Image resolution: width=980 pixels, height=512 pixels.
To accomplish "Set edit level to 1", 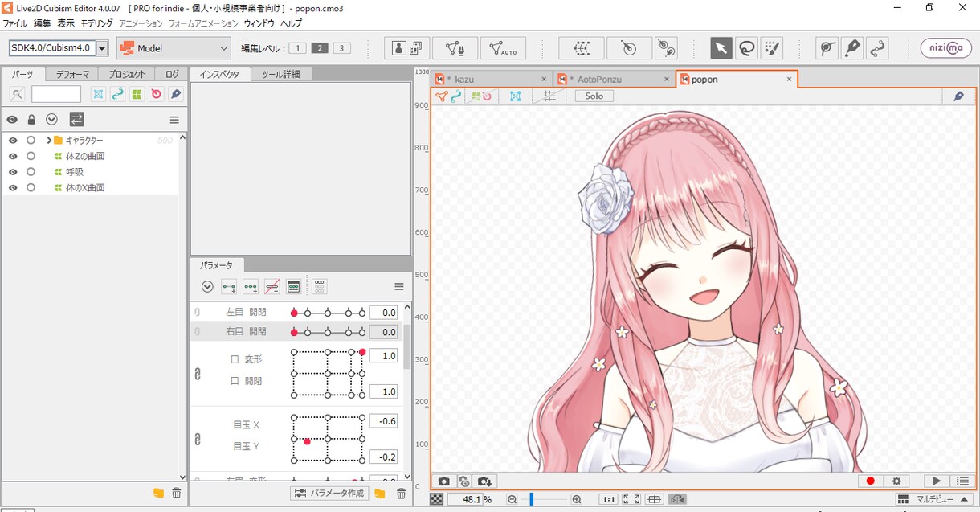I will 297,48.
